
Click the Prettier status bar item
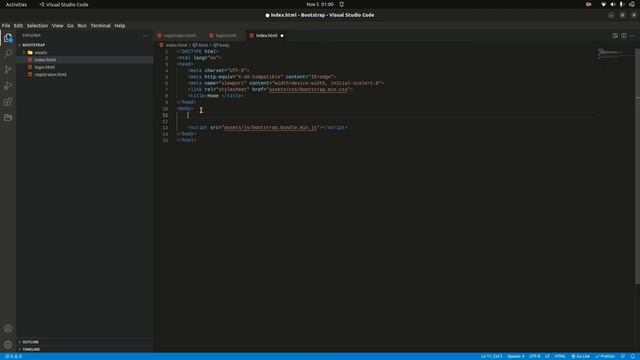605,356
